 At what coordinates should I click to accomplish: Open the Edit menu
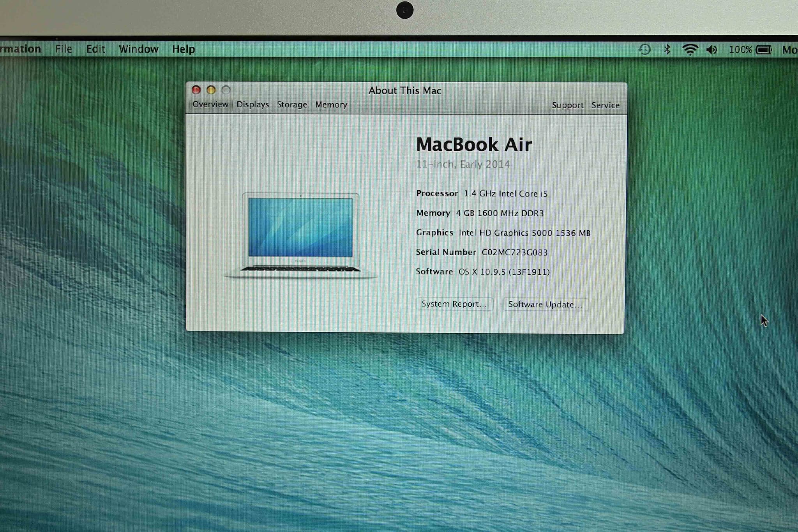[x=95, y=49]
